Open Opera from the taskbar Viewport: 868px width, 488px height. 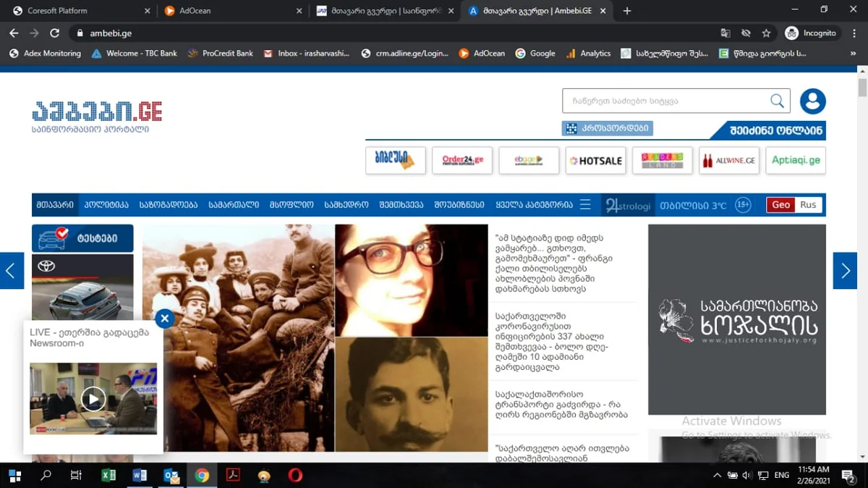(x=294, y=476)
